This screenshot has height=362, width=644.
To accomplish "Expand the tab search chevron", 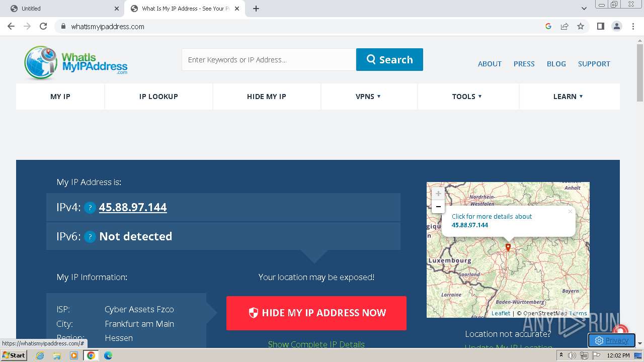I will point(584,9).
